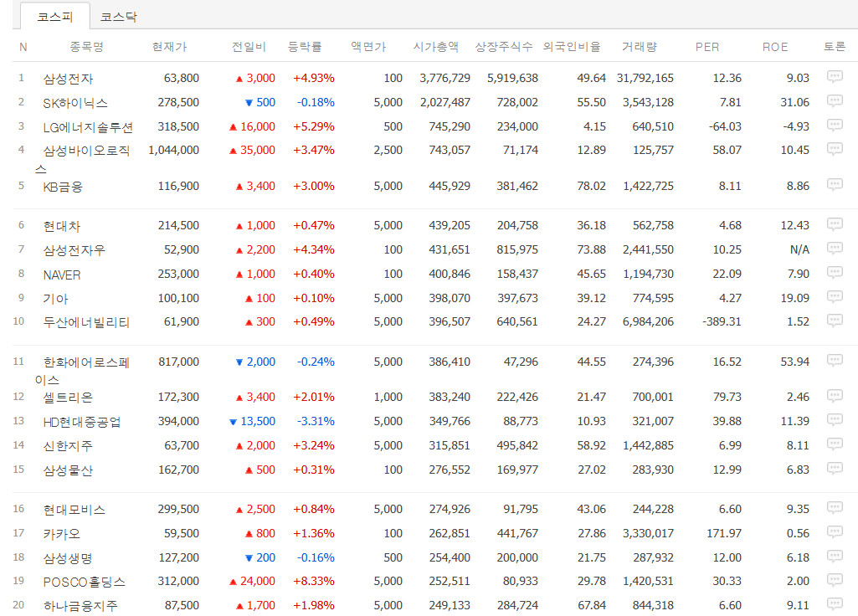Open discussion icon for POSCO홀딩스 row

click(835, 581)
